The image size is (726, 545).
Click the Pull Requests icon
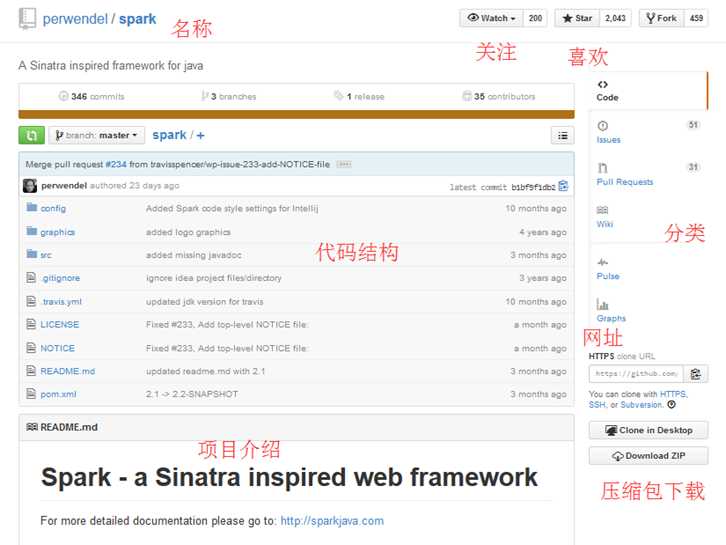pos(602,168)
